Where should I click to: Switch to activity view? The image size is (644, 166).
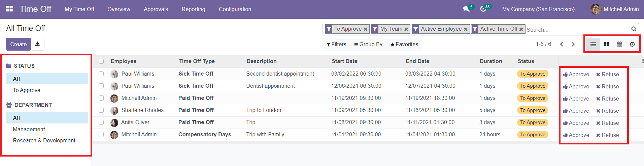click(x=632, y=44)
